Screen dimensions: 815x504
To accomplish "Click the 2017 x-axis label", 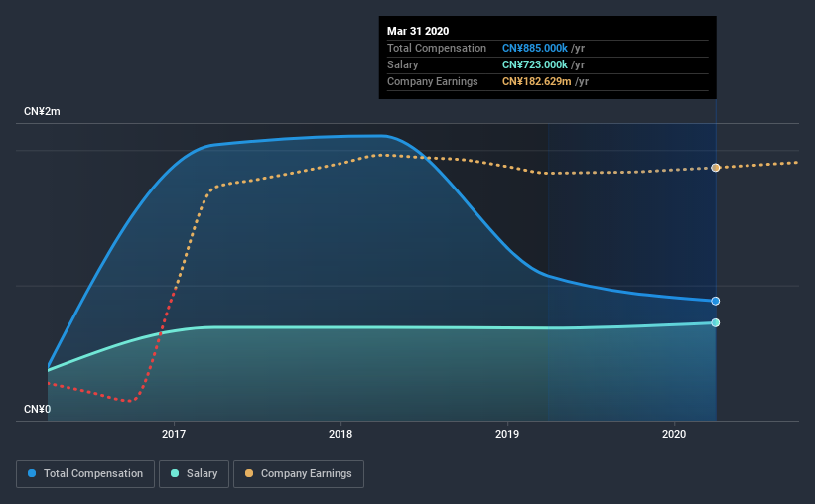I will point(174,434).
